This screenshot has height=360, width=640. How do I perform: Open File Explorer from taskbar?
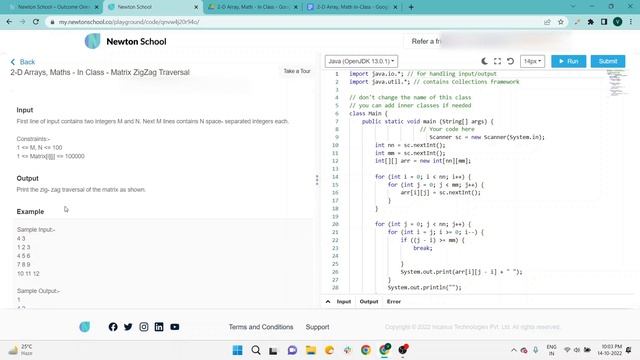point(311,350)
